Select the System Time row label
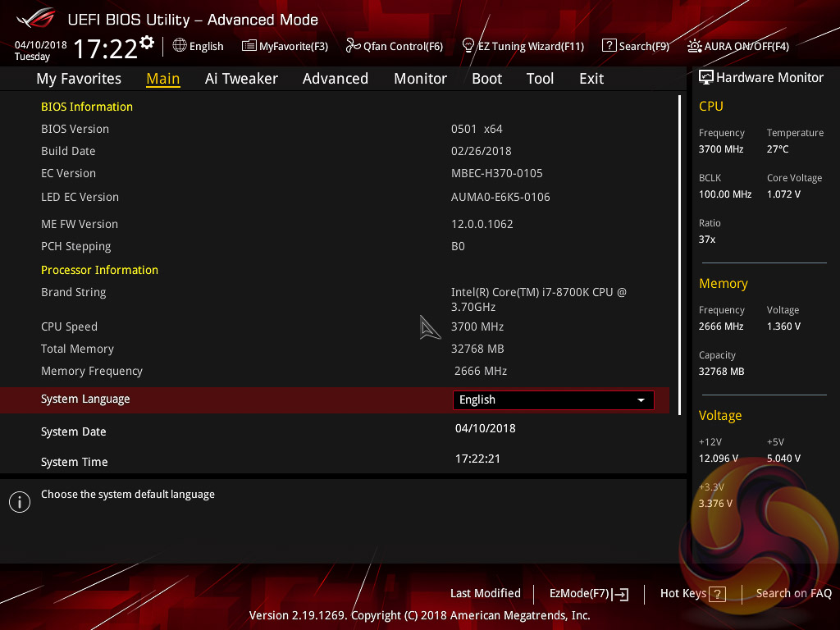 [75, 462]
